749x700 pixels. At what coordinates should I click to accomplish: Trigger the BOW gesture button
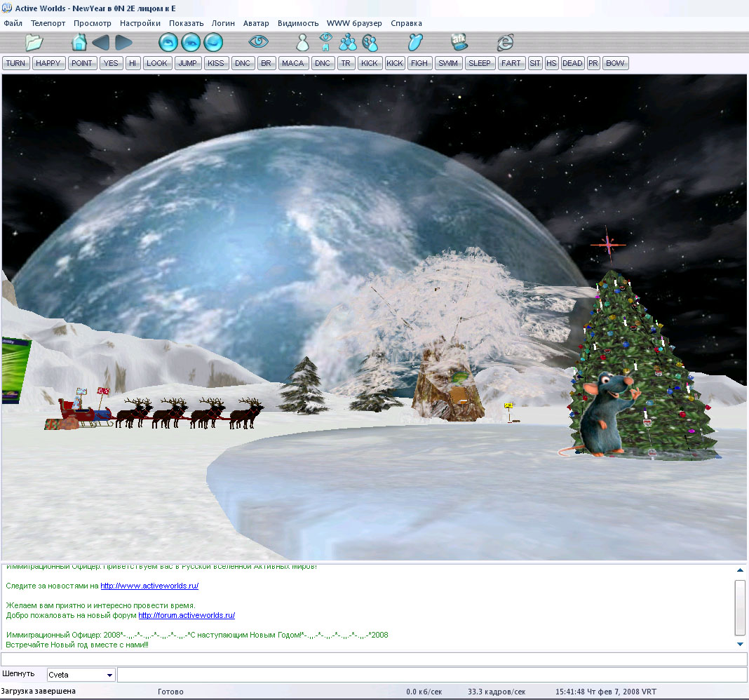click(x=616, y=63)
